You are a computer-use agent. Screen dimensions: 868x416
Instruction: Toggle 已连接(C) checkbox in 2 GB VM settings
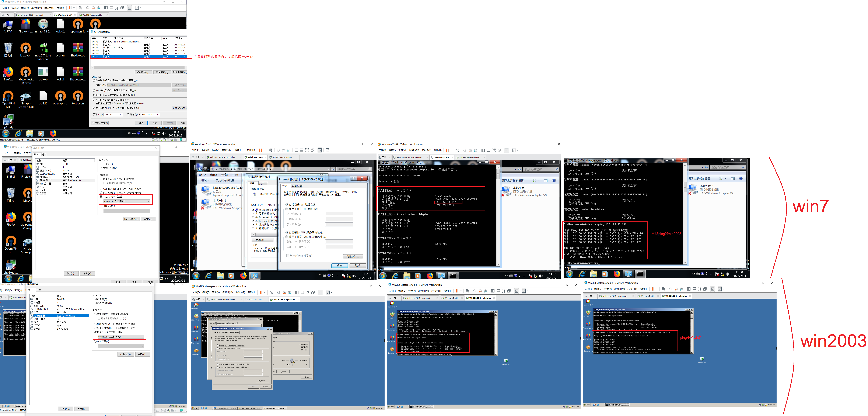[x=101, y=164]
